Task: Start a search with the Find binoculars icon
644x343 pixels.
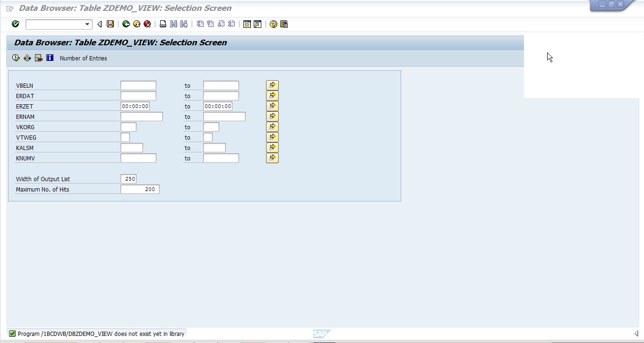Action: [x=172, y=24]
